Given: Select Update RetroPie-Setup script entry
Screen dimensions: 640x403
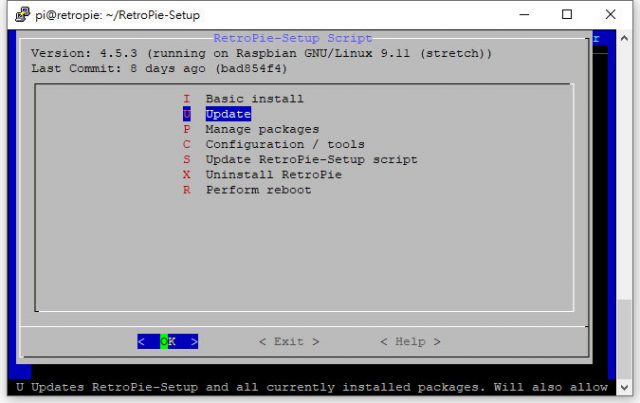Looking at the screenshot, I should (x=311, y=160).
